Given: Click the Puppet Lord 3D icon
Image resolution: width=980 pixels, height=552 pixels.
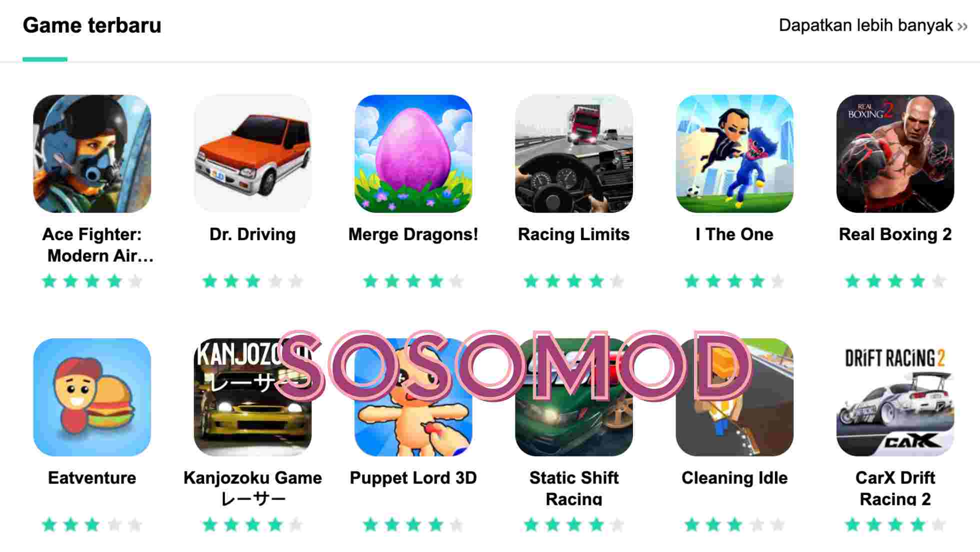Looking at the screenshot, I should [413, 397].
